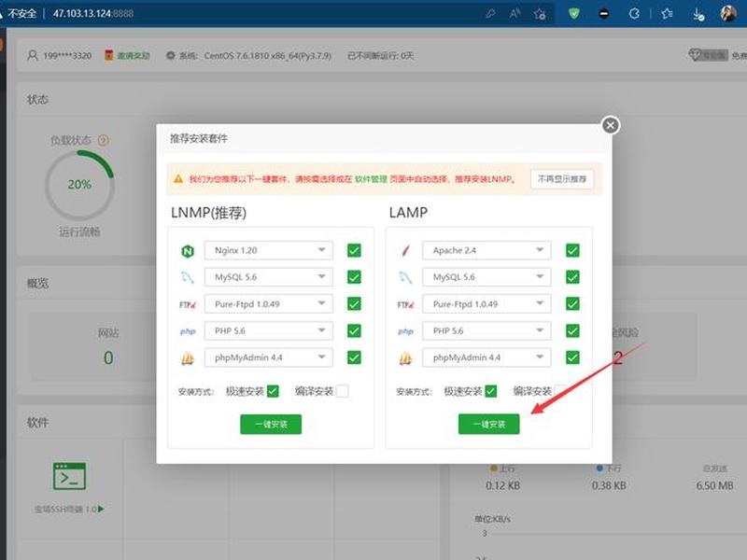The width and height of the screenshot is (747, 560).
Task: Click the LAMP phpMyAdmin sailboat icon
Action: click(x=405, y=358)
